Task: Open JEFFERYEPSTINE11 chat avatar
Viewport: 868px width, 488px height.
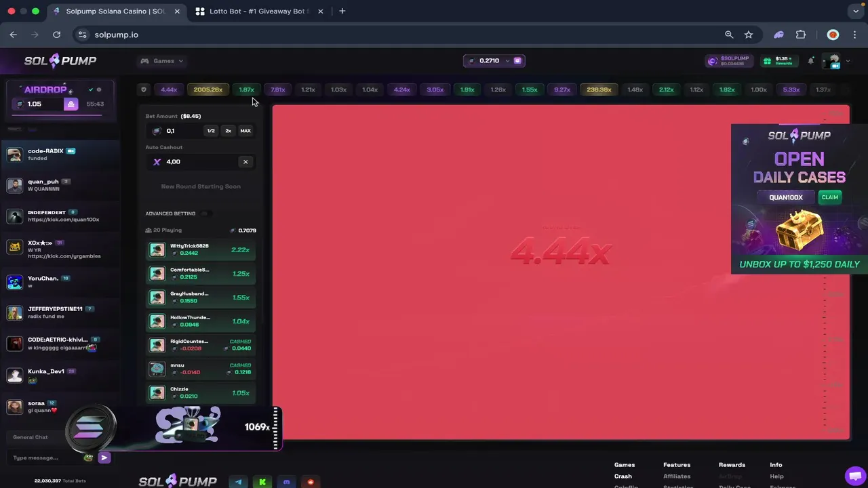Action: coord(14,312)
